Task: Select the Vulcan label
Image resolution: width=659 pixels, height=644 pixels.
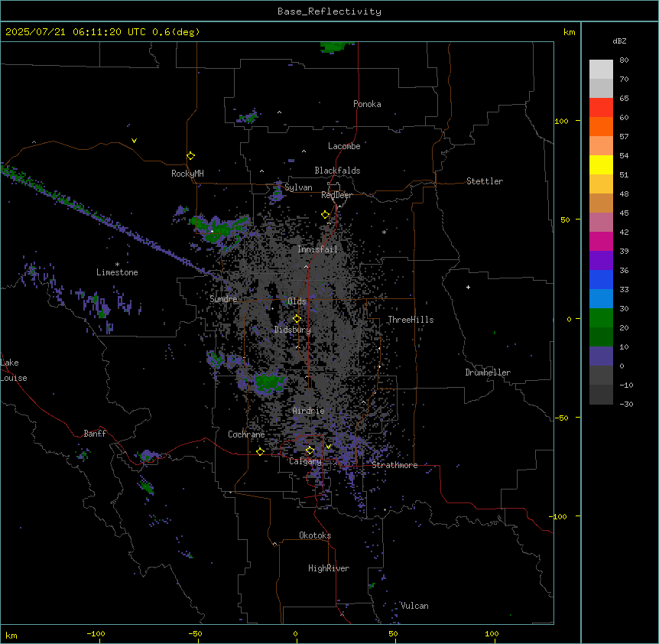Action: click(x=414, y=606)
